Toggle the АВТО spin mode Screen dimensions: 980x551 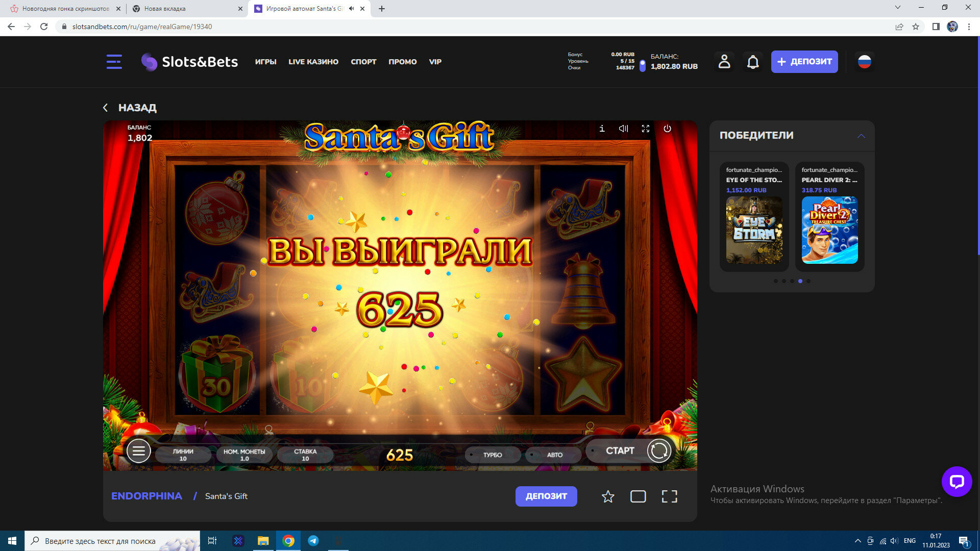pos(554,455)
